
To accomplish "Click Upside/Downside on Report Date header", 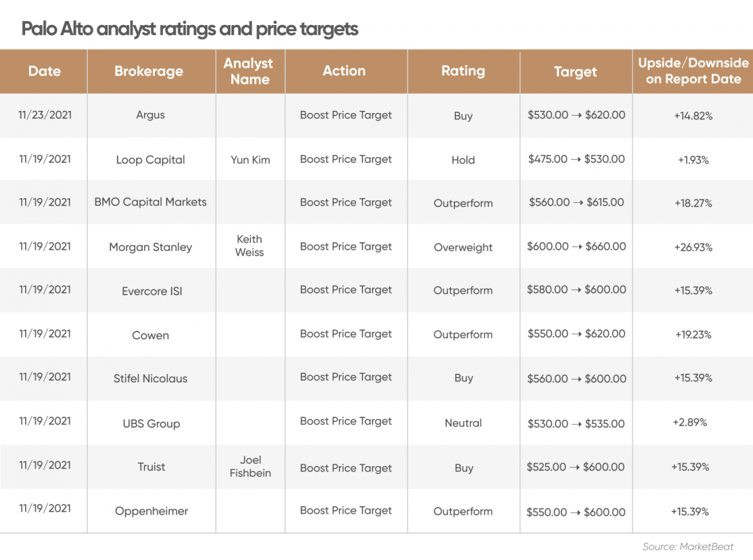I will click(693, 71).
